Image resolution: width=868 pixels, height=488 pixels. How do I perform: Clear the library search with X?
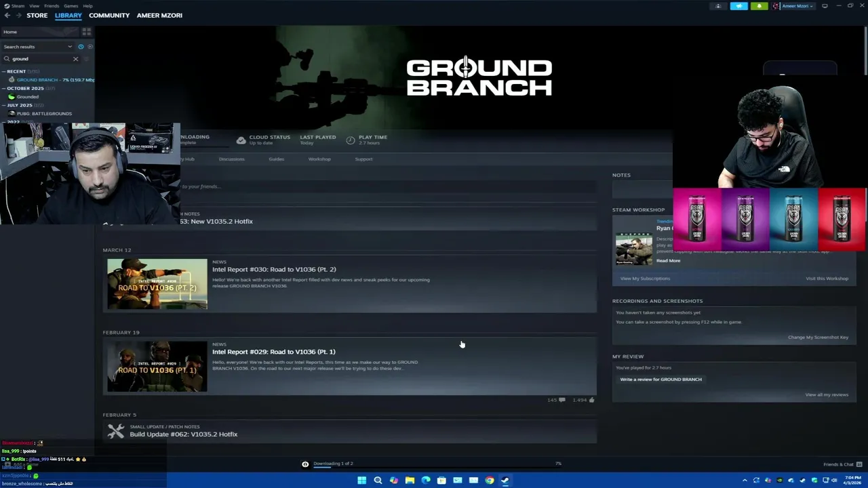[75, 59]
